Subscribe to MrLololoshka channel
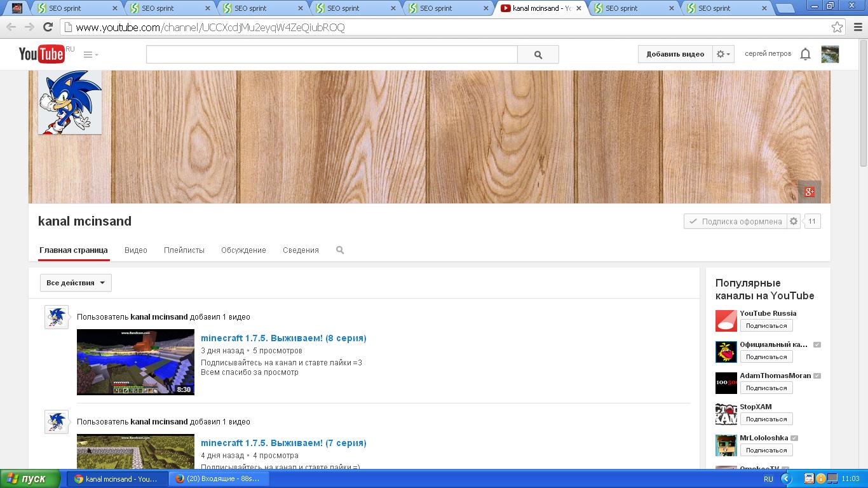 766,450
